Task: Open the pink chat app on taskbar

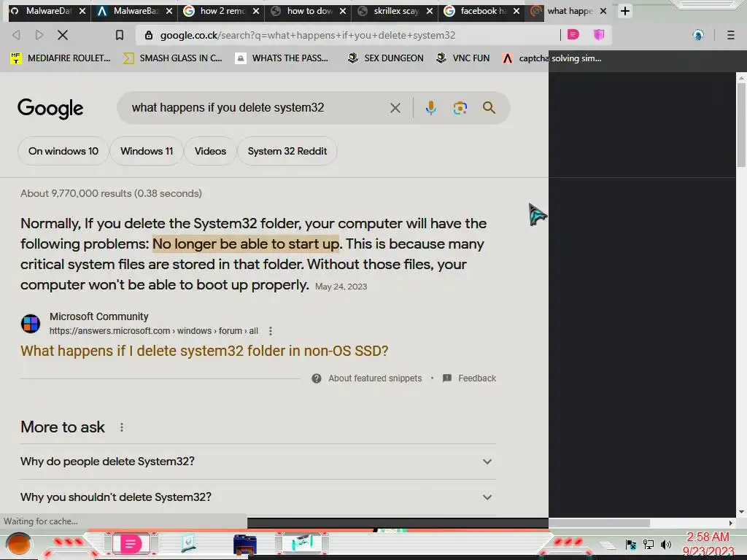Action: pos(131,543)
